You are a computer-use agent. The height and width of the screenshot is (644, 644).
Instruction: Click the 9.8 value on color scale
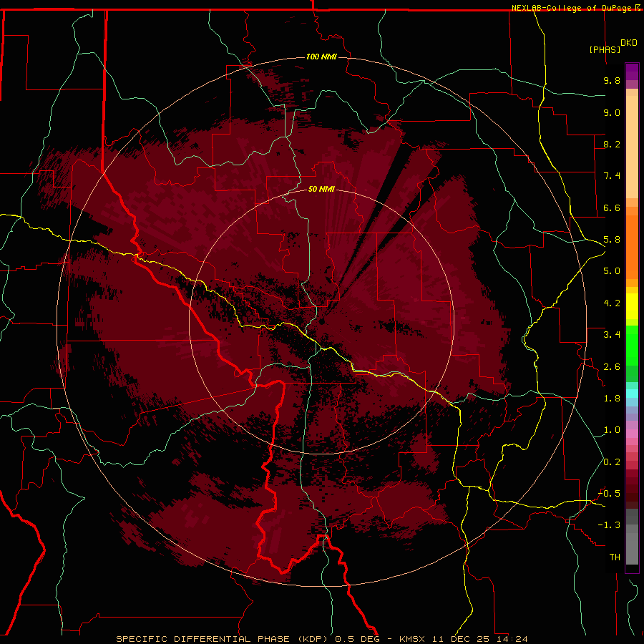click(x=612, y=80)
